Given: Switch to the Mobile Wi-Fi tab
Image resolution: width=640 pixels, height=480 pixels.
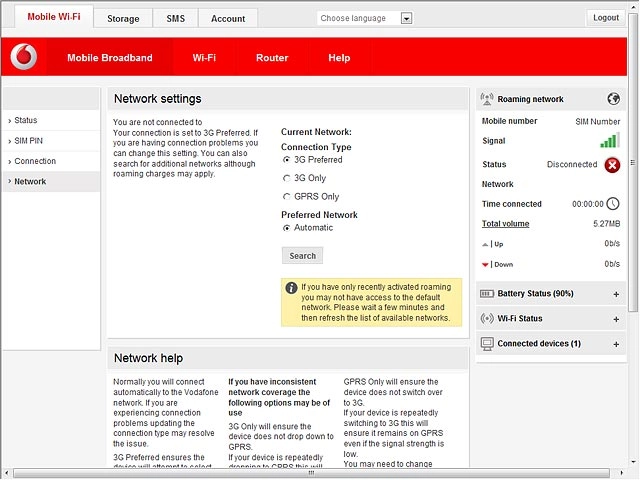Looking at the screenshot, I should (x=54, y=17).
